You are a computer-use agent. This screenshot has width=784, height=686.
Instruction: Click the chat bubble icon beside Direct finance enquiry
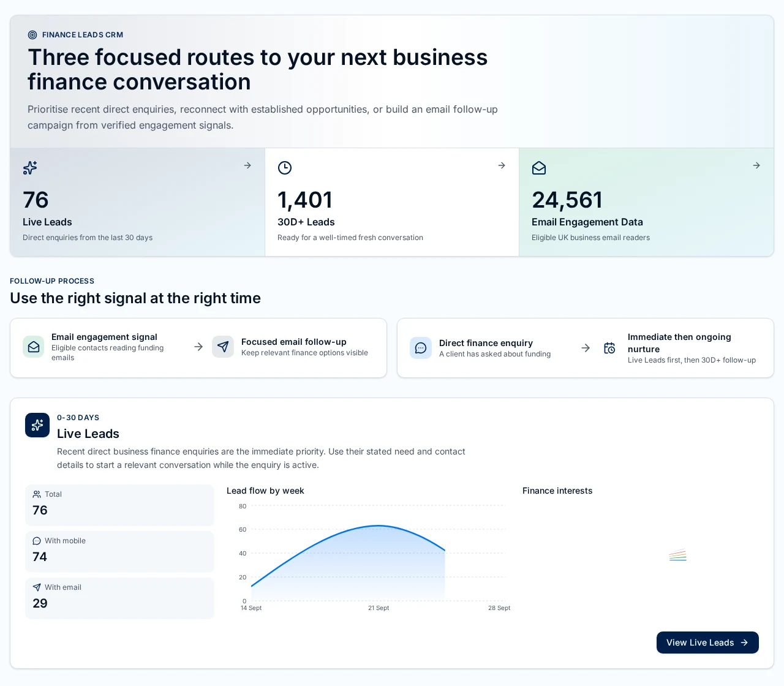pos(421,348)
